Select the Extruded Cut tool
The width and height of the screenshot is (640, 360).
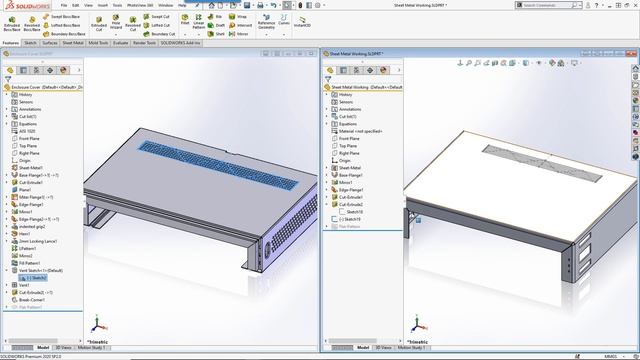[99, 24]
